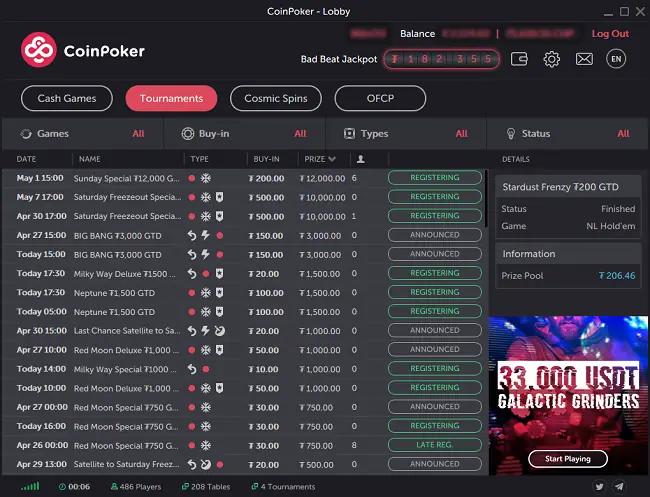Click the CoinPoker logo

tap(83, 50)
